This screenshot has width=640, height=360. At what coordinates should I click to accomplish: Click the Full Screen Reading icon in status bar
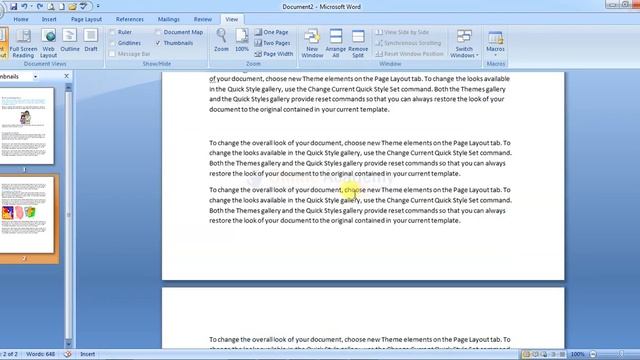coord(536,354)
